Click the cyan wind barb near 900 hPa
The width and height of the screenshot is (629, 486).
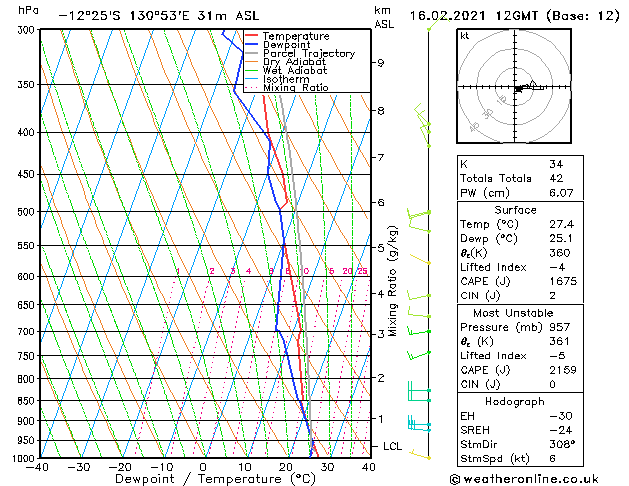pyautogui.click(x=419, y=423)
